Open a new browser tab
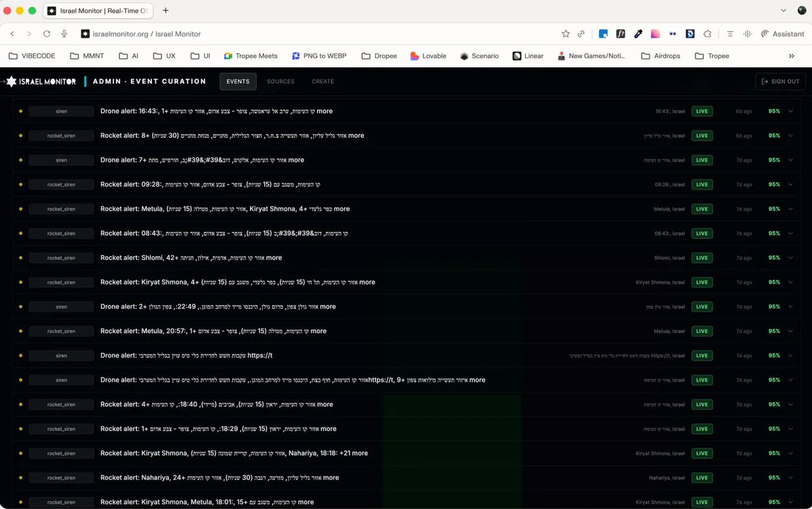 tap(166, 10)
